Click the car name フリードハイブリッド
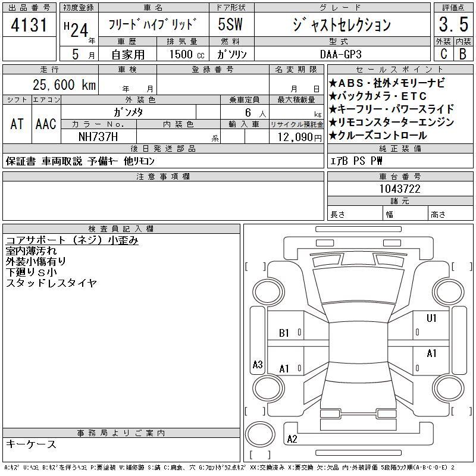Viewport: 476px width, 476px height. (153, 24)
